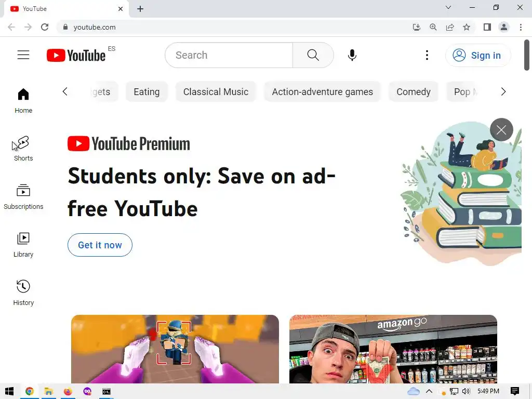
Task: Bookmark this page with the star icon
Action: [x=467, y=27]
